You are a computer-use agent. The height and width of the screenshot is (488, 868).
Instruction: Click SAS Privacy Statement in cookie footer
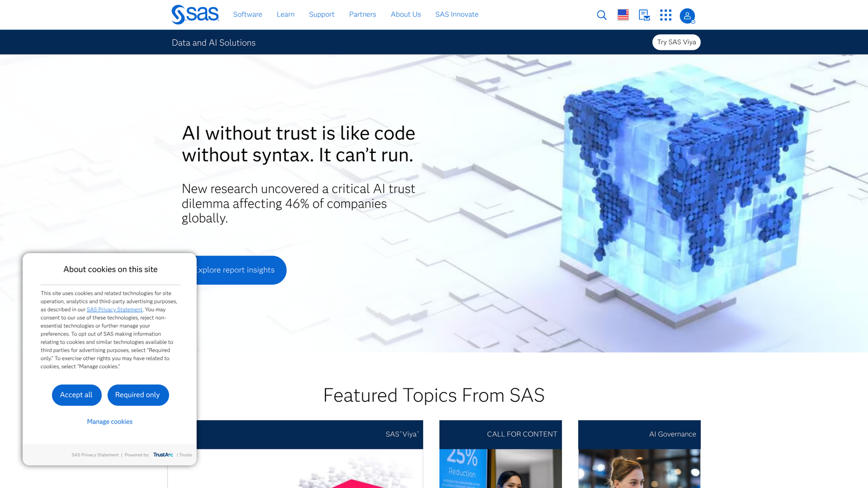[x=95, y=455]
